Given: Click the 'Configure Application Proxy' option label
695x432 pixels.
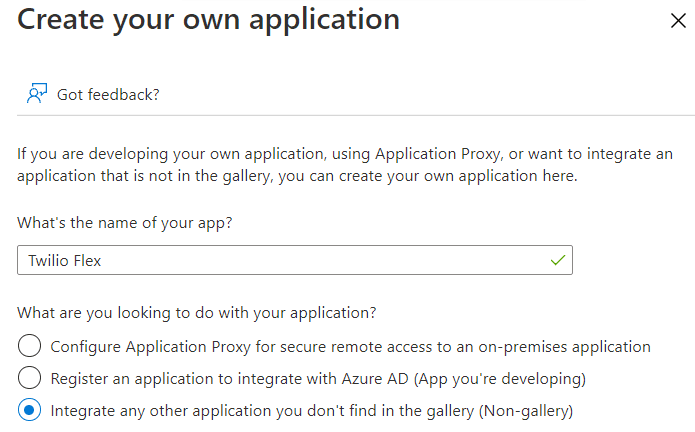Looking at the screenshot, I should (350, 346).
